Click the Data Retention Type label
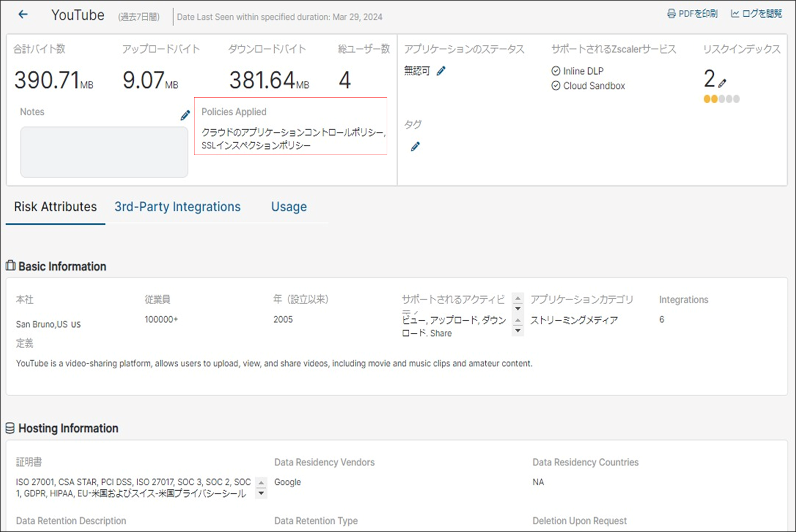Viewport: 796px width, 532px height. 316,520
